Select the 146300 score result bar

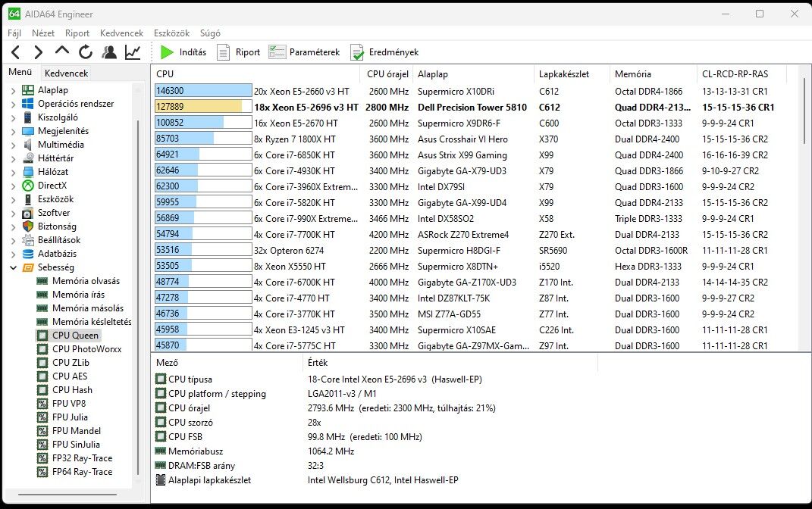(203, 91)
